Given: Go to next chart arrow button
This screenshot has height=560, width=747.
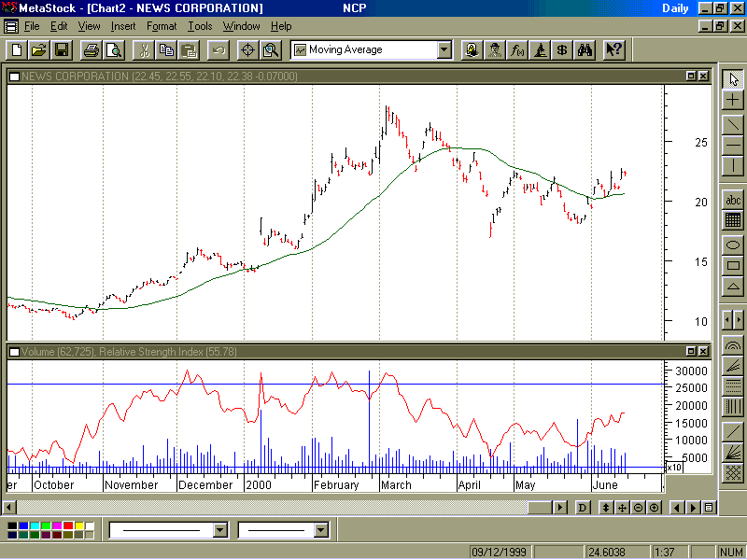Looking at the screenshot, I should click(693, 507).
